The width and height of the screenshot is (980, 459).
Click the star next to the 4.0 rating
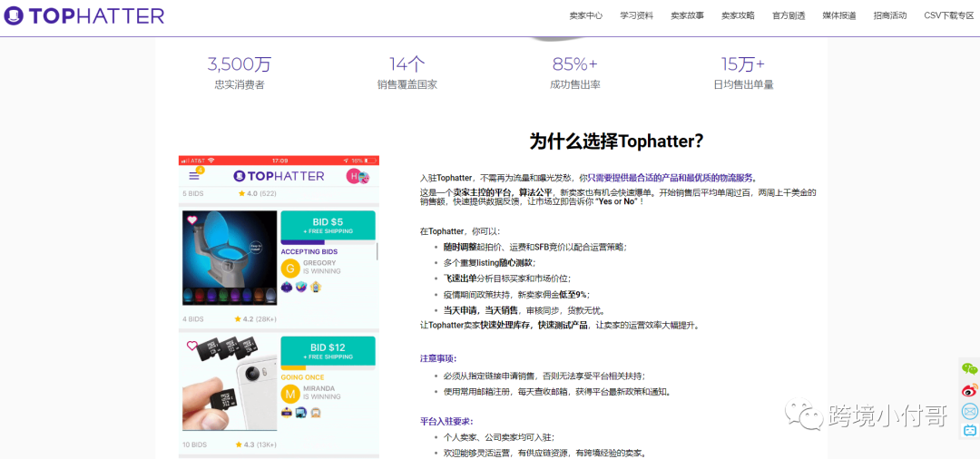point(241,193)
